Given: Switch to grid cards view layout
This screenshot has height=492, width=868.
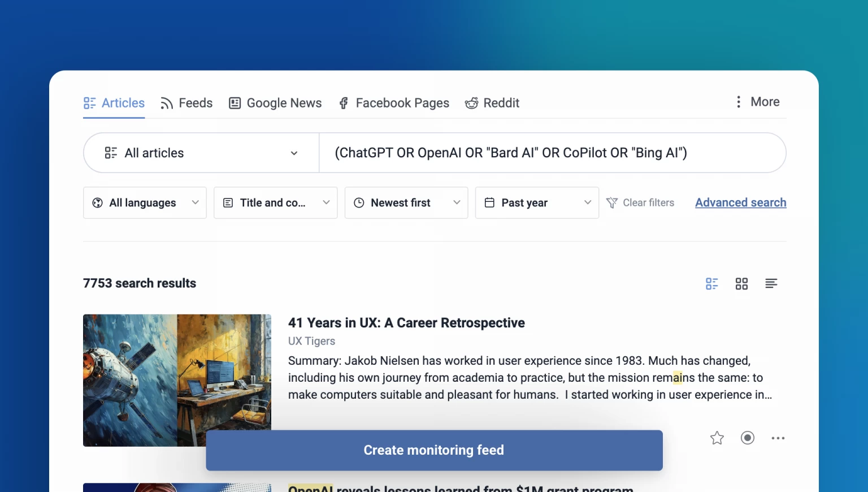Looking at the screenshot, I should point(741,284).
